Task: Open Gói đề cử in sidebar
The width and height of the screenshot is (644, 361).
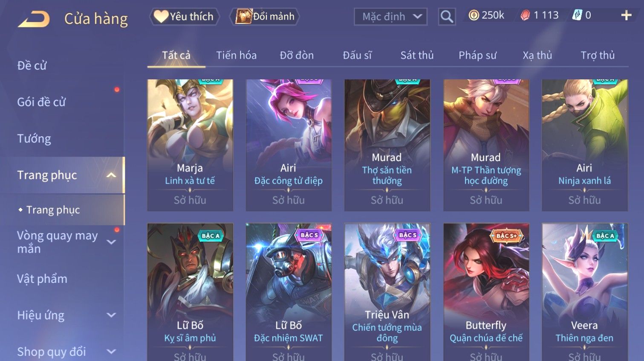Action: pos(41,102)
